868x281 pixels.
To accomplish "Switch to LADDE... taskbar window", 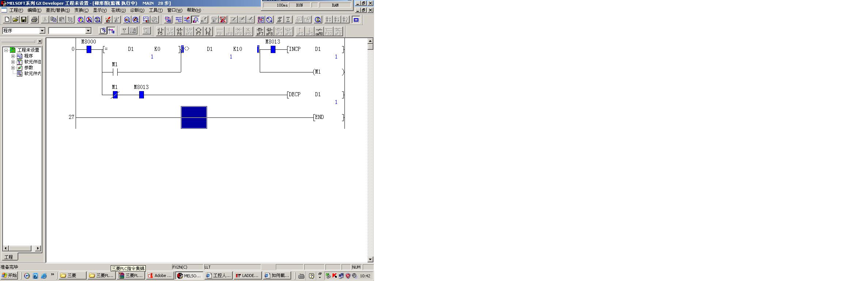I will (247, 276).
